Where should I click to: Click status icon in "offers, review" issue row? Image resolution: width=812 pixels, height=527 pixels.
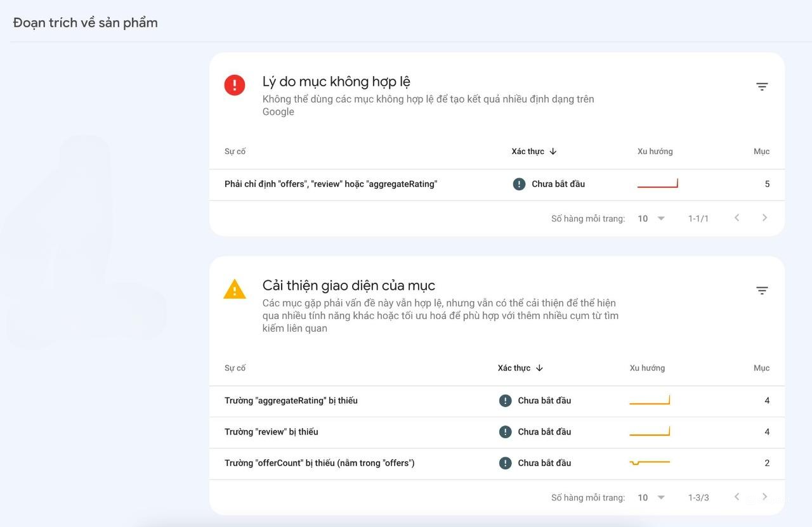tap(519, 184)
